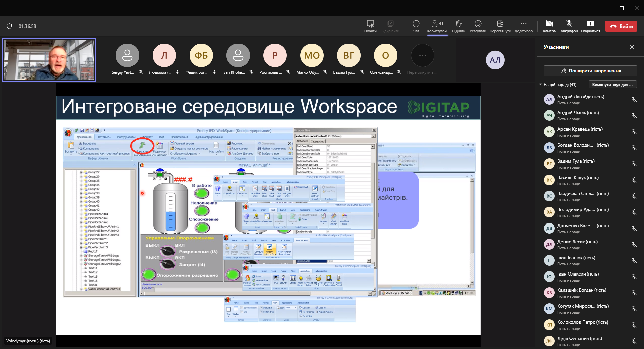The width and height of the screenshot is (644, 349).
Task: Open the overflow participants circle with three dots
Action: click(423, 55)
